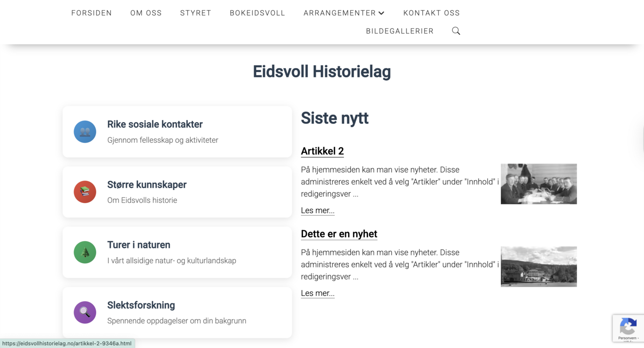Click the search magnifier icon in navigation
Viewport: 644px width, 348px height.
(456, 31)
